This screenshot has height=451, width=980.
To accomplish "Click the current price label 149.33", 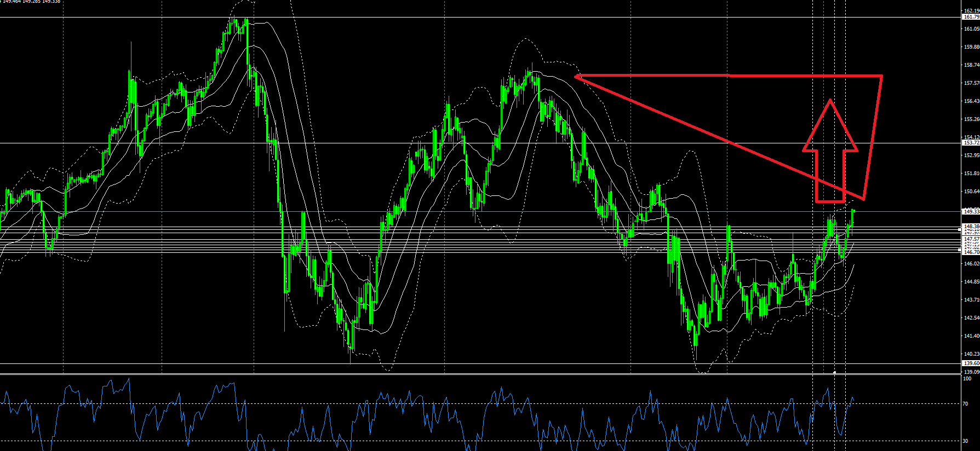I will [971, 211].
